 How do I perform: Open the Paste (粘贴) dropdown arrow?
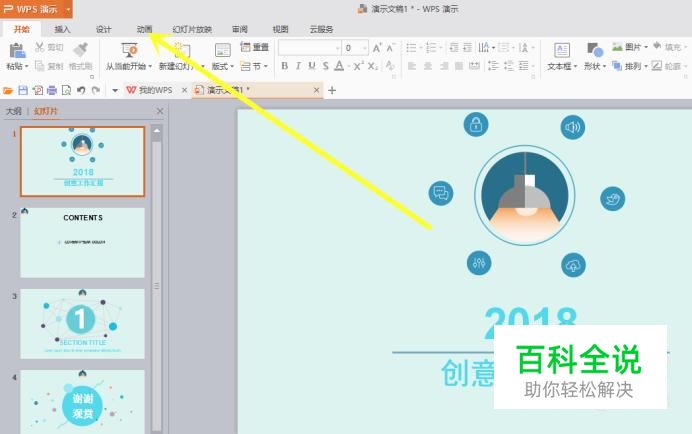coord(26,66)
